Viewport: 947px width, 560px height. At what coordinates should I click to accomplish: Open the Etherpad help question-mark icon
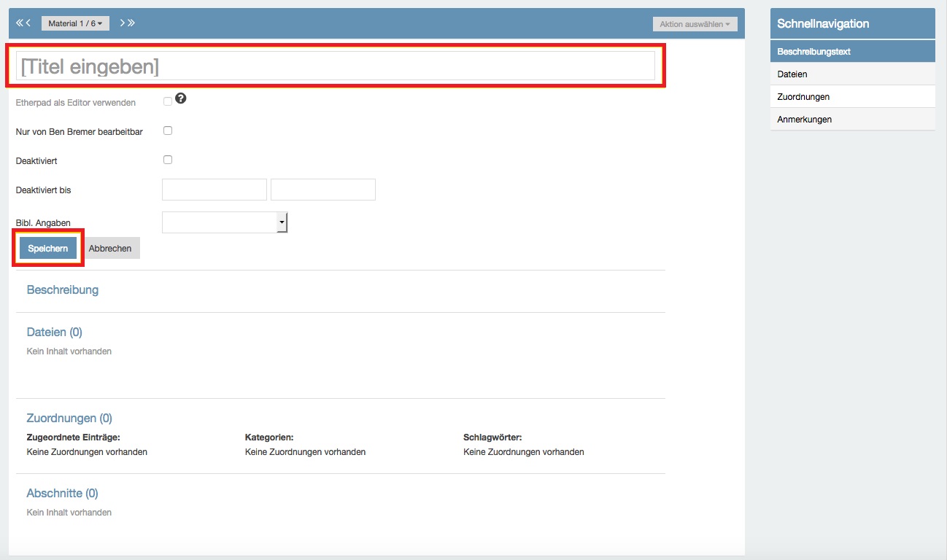click(181, 99)
